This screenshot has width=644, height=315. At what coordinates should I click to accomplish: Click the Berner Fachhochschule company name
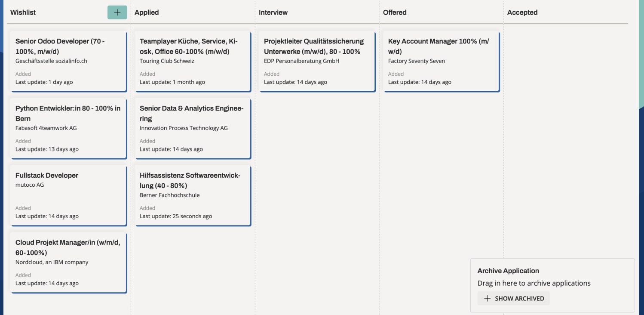pos(169,195)
